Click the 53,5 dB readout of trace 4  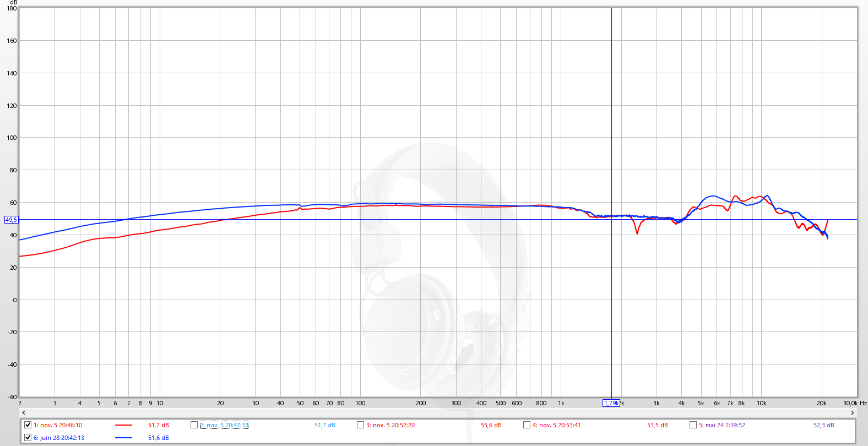click(657, 425)
